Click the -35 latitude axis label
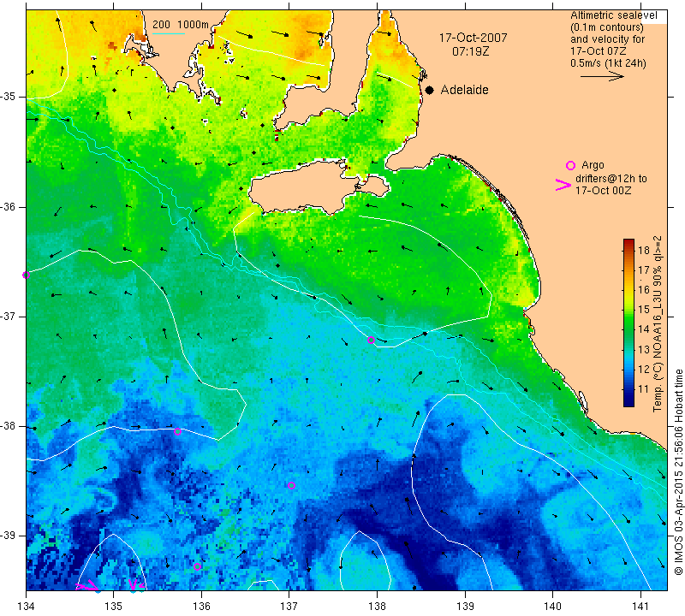This screenshot has height=616, width=685. [9, 97]
